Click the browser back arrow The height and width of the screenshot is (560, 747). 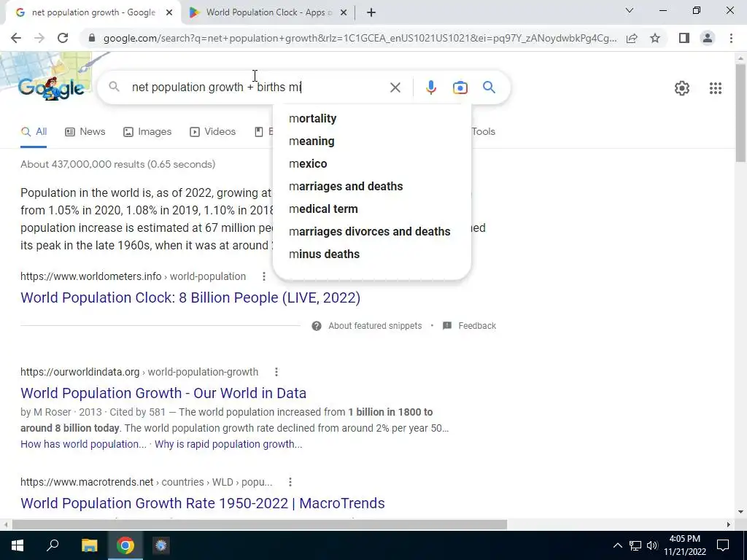coord(16,38)
